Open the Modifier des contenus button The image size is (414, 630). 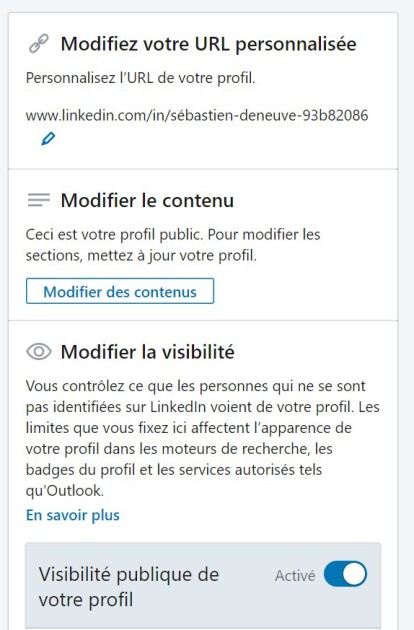[x=120, y=291]
